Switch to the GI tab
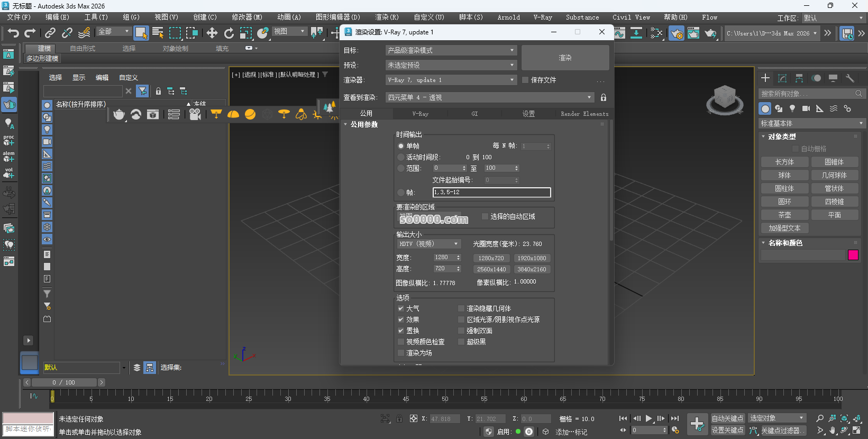The image size is (868, 439). (474, 114)
